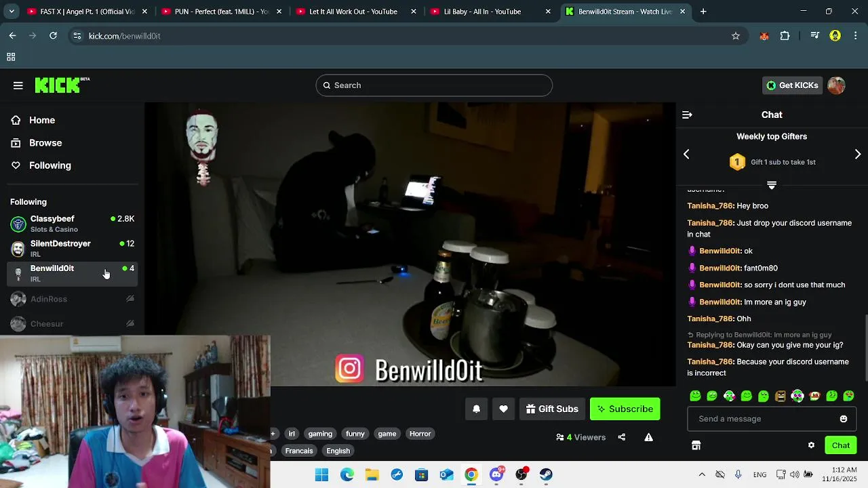The height and width of the screenshot is (488, 868).
Task: Open the user profile avatar menu
Action: click(836, 85)
